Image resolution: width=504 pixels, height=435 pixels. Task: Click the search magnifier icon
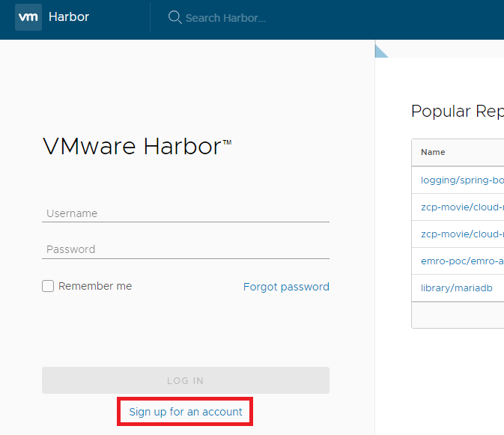coord(174,17)
